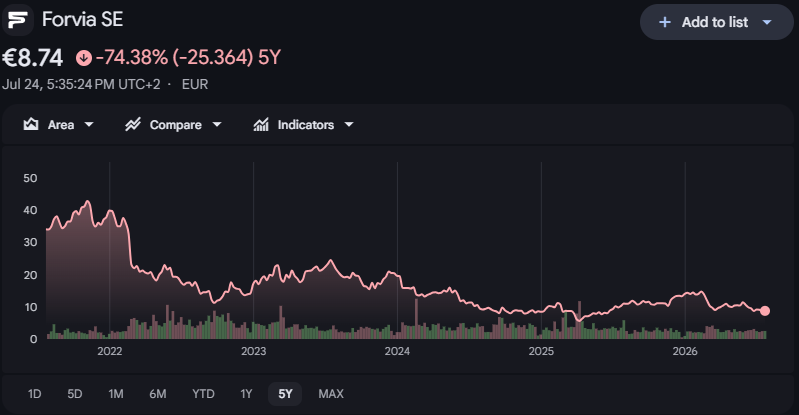
Task: Click the 0 y-axis label
Action: (34, 339)
